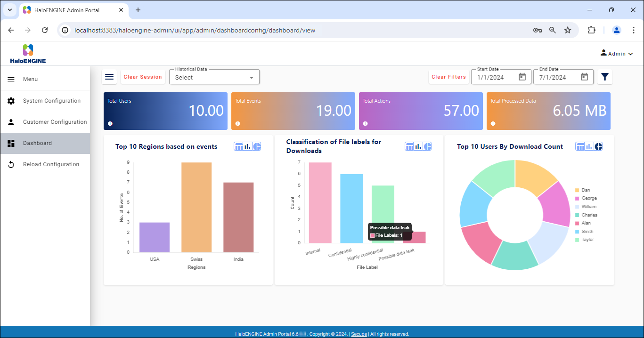
Task: Switch Top 10 Regions chart to table view
Action: click(x=238, y=146)
